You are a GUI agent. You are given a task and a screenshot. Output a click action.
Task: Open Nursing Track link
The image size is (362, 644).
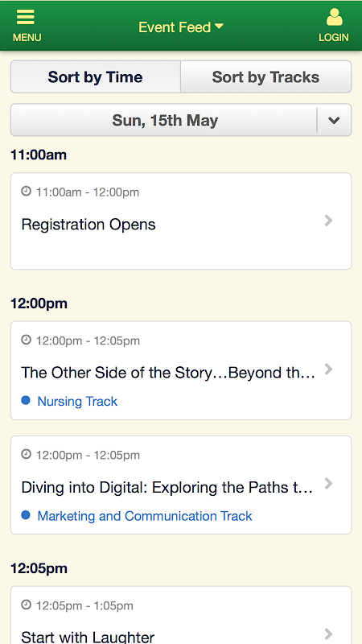pyautogui.click(x=77, y=401)
